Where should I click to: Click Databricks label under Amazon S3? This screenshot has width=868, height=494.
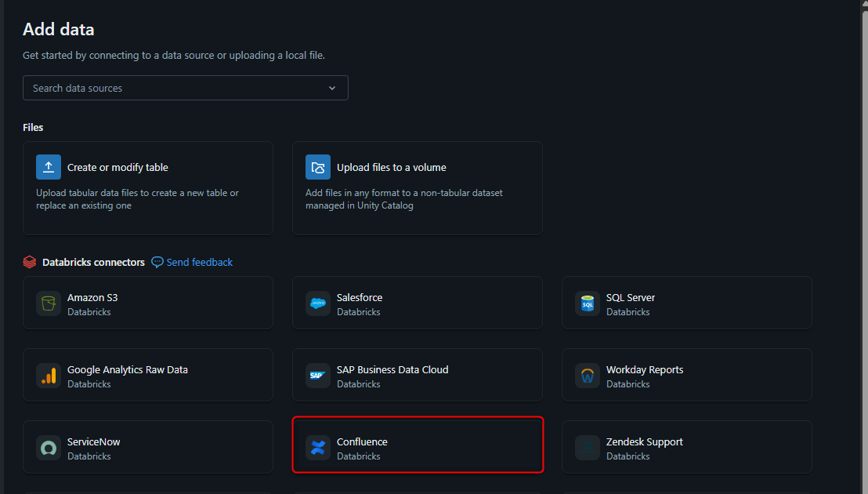(x=89, y=312)
